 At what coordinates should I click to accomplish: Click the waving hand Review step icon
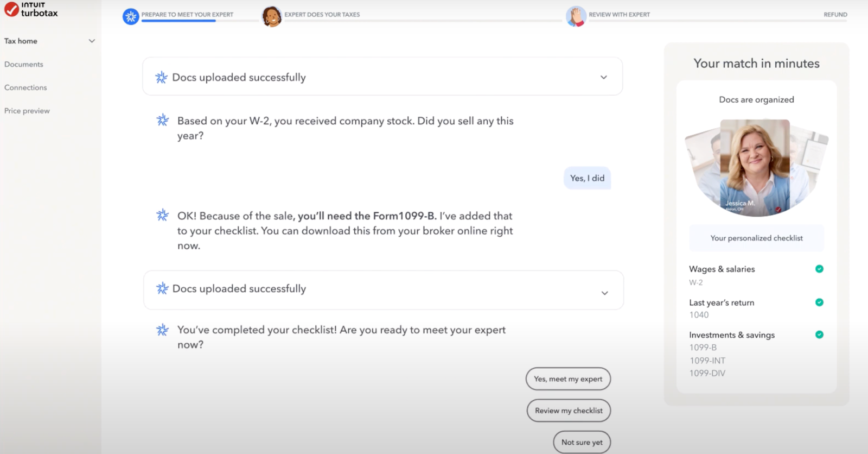click(x=576, y=17)
